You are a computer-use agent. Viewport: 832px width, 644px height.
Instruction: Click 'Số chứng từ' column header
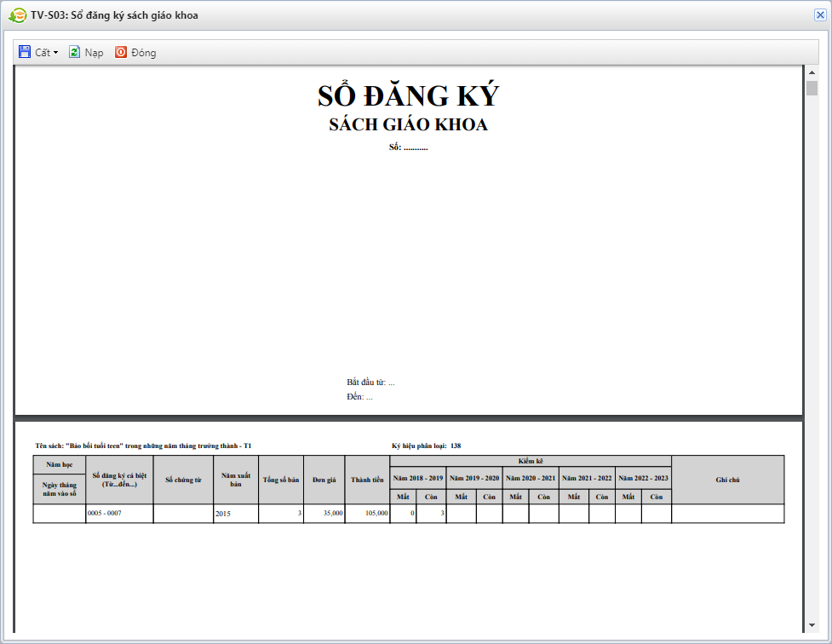(184, 480)
